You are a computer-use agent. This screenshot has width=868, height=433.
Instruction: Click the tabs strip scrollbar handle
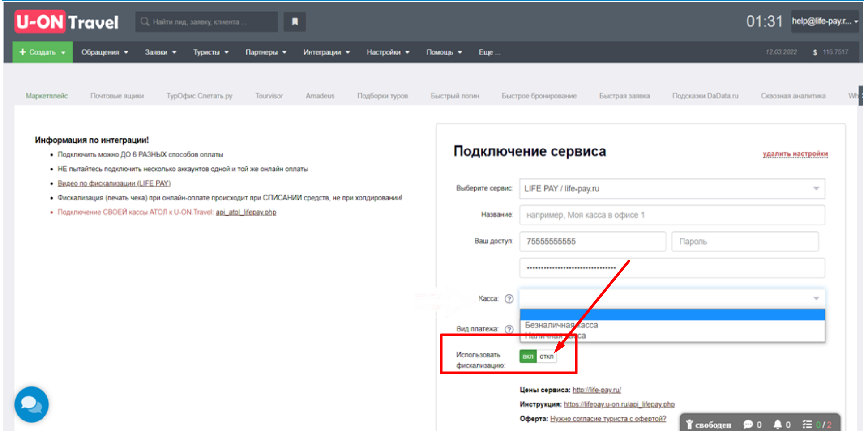(x=860, y=95)
